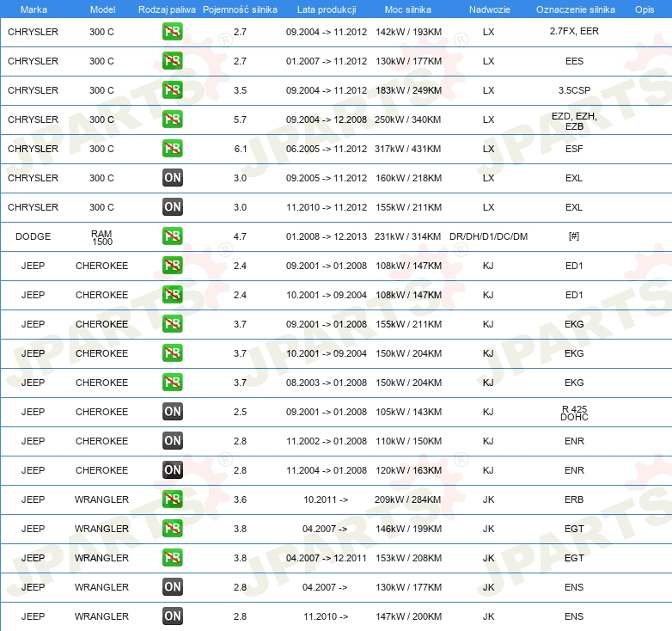This screenshot has width=672, height=631.
Task: Select production years 06.2005 -> 11.2012
Action: point(327,149)
